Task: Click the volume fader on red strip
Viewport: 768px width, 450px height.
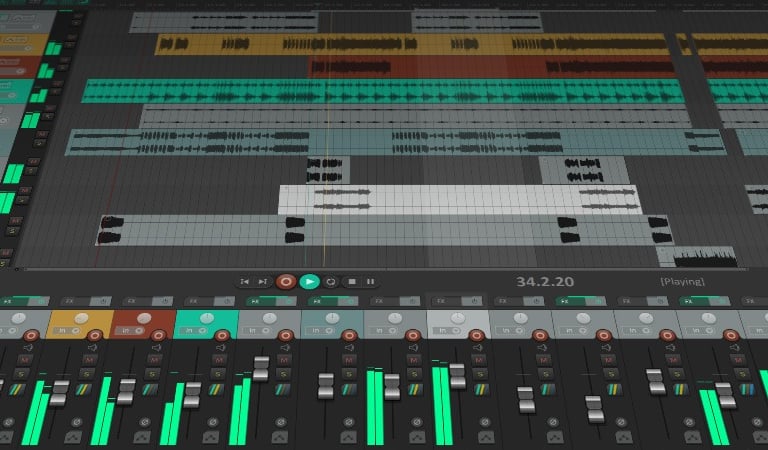Action: [126, 391]
